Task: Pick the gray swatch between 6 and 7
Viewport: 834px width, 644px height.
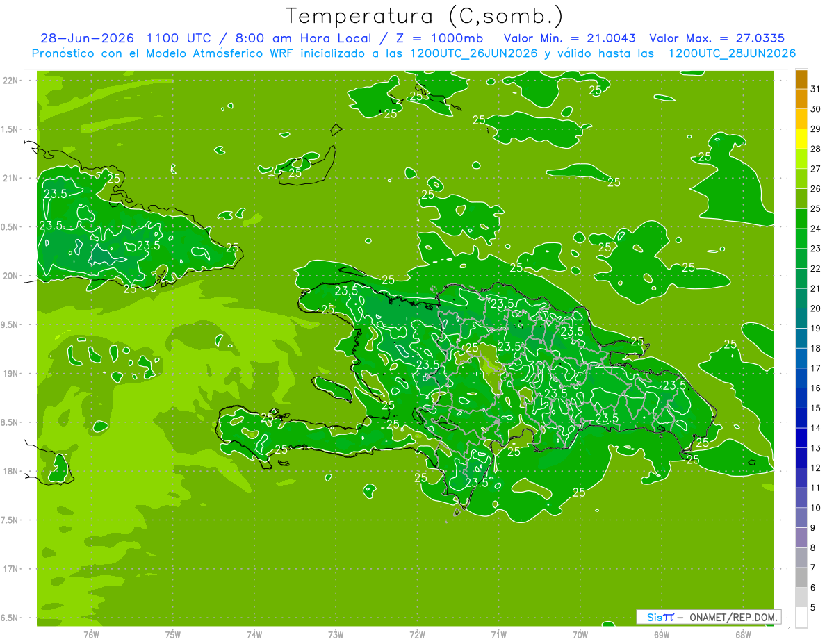Action: (x=801, y=577)
